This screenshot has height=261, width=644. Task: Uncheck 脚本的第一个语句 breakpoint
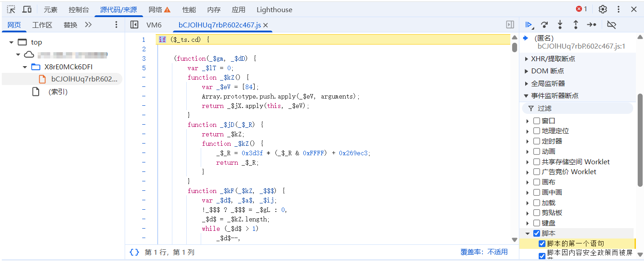[542, 243]
